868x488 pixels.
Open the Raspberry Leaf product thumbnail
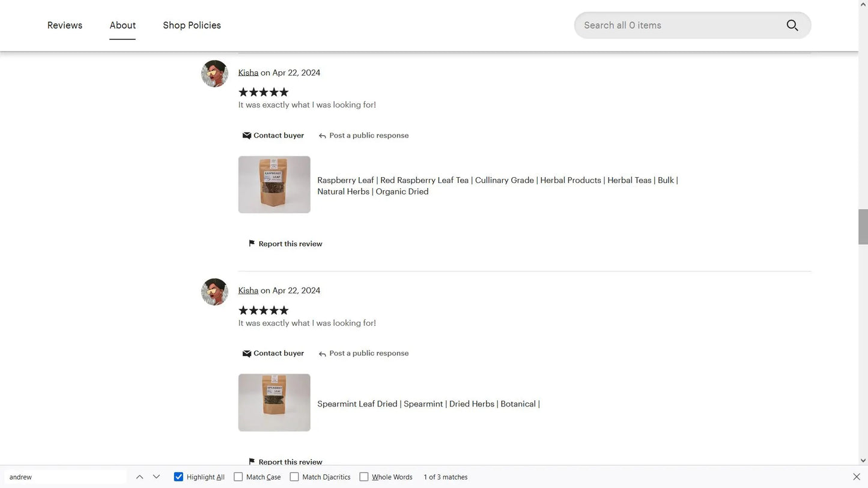pos(275,185)
